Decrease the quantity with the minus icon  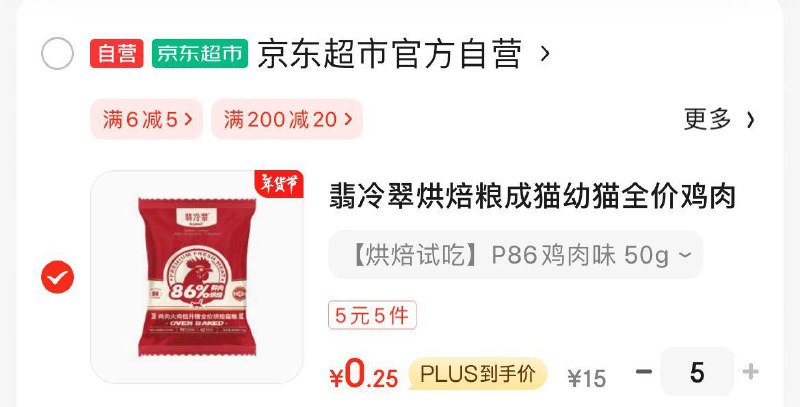coord(644,372)
